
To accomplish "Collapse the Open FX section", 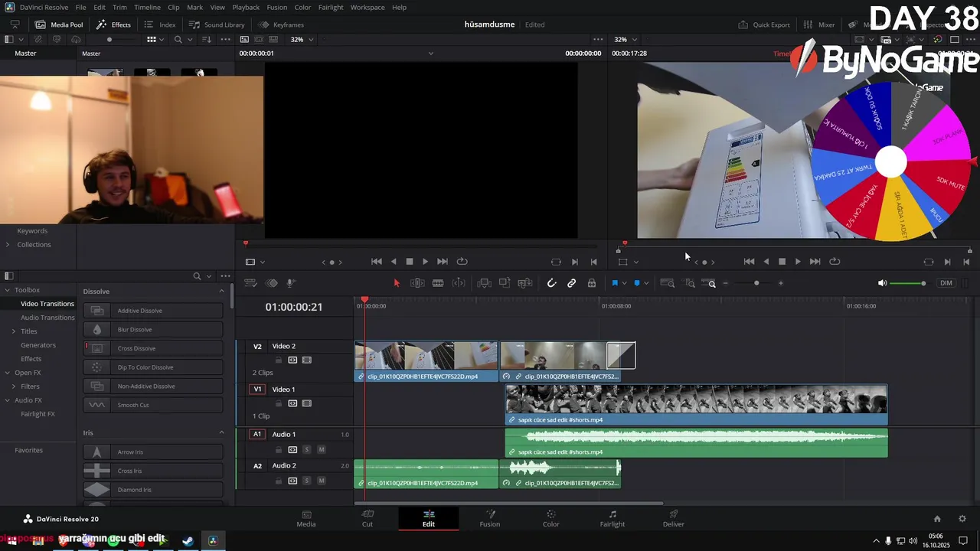I will tap(8, 373).
